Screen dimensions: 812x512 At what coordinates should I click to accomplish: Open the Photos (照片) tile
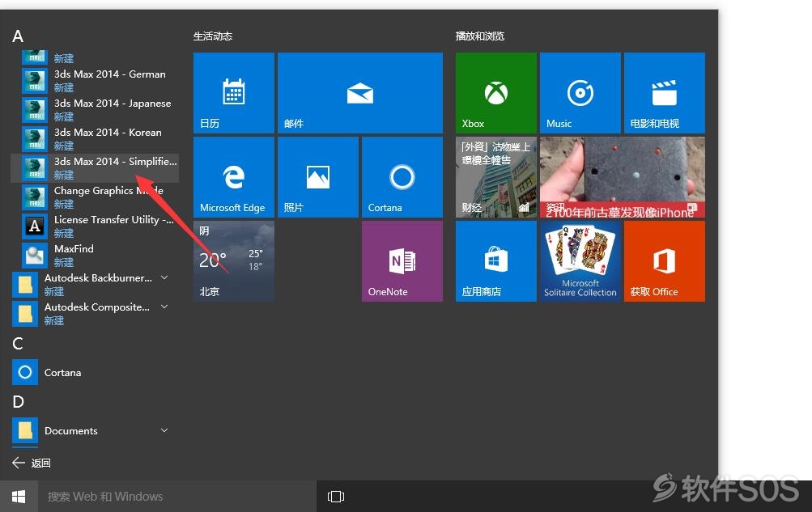(x=318, y=177)
